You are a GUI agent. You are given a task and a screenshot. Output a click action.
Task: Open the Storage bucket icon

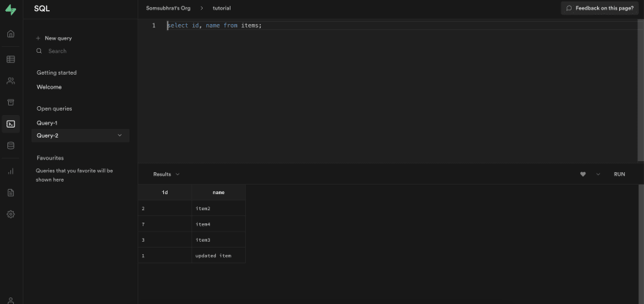pyautogui.click(x=11, y=102)
